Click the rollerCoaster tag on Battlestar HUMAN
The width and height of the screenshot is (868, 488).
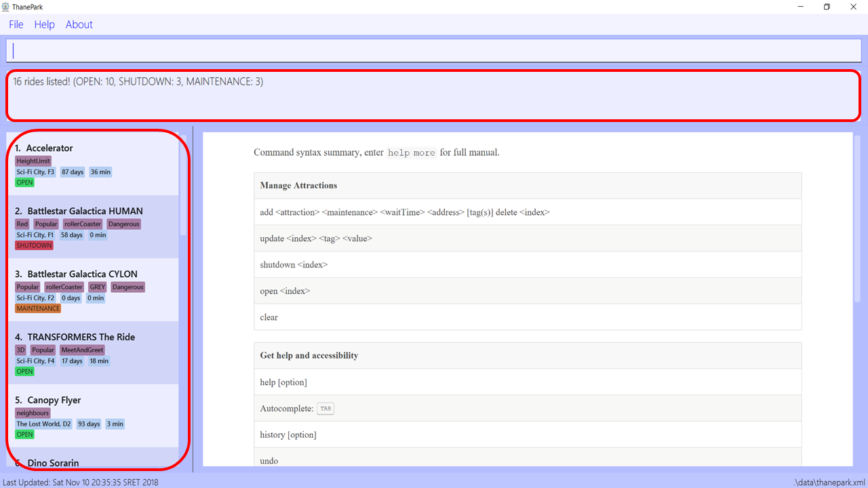point(83,224)
